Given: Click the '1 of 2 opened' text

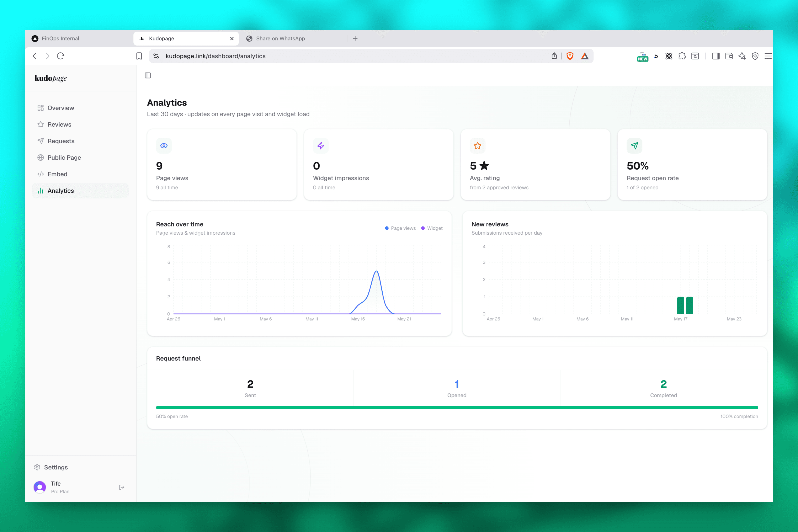Looking at the screenshot, I should [643, 188].
